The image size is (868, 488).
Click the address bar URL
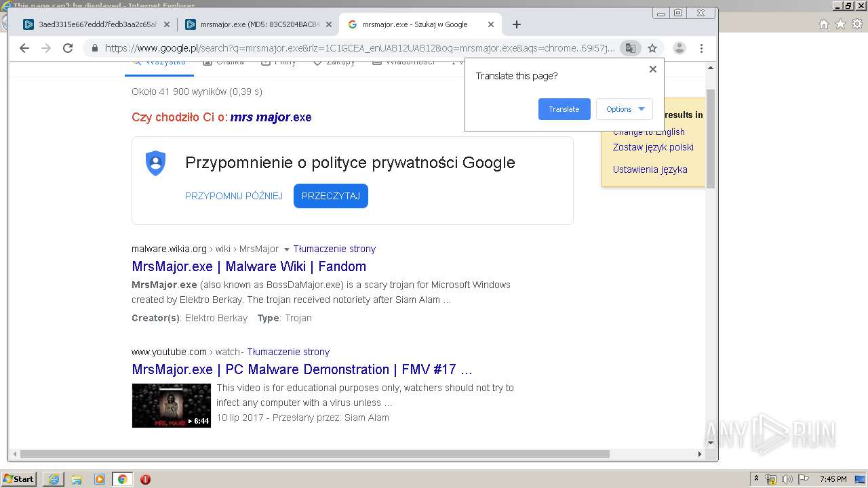(x=359, y=48)
